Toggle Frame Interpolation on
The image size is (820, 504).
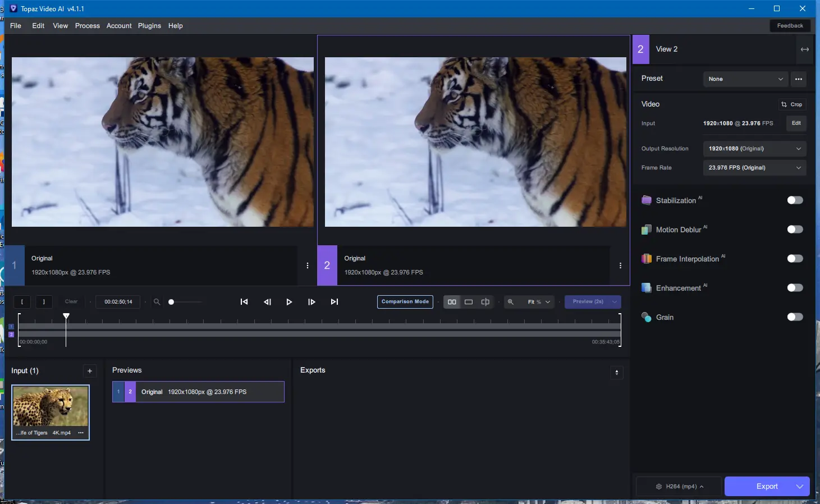[x=795, y=259]
